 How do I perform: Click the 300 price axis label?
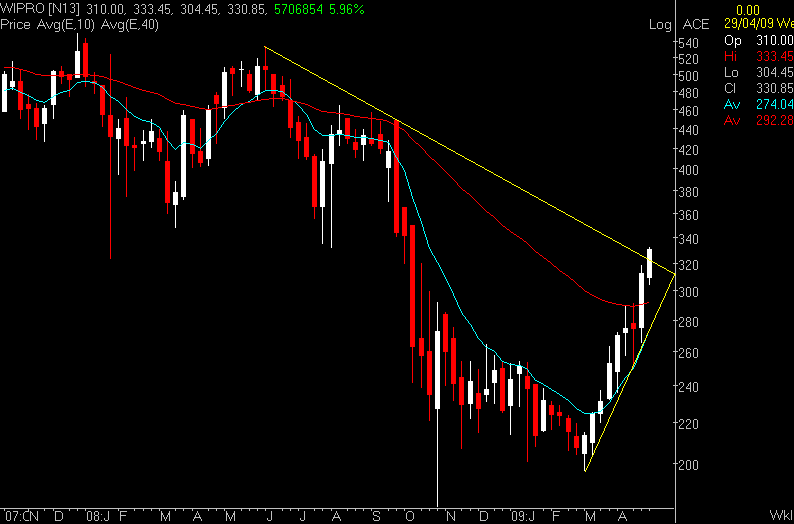(x=689, y=292)
